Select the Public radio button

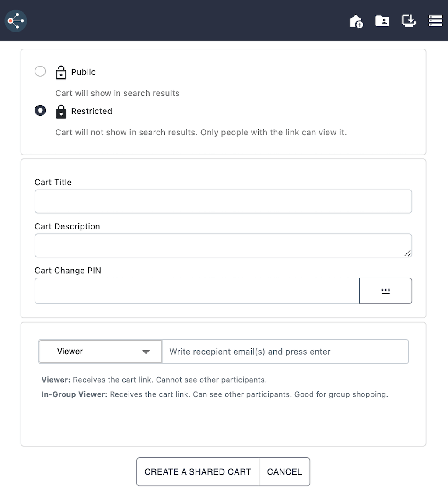[40, 71]
